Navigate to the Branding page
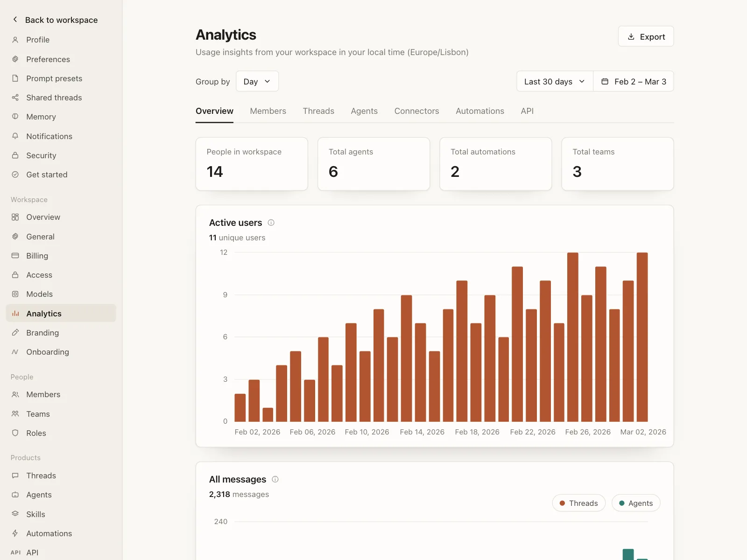Screen dimensions: 747x560 coord(61,333)
